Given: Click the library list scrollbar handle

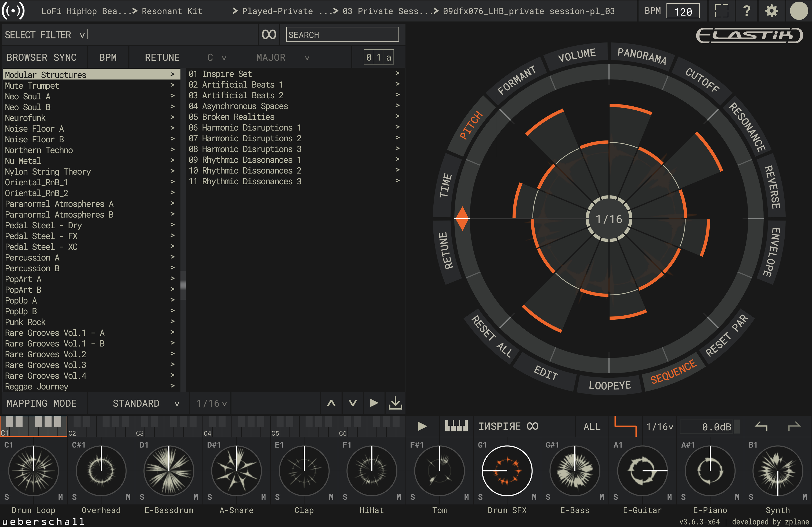Looking at the screenshot, I should pos(183,285).
